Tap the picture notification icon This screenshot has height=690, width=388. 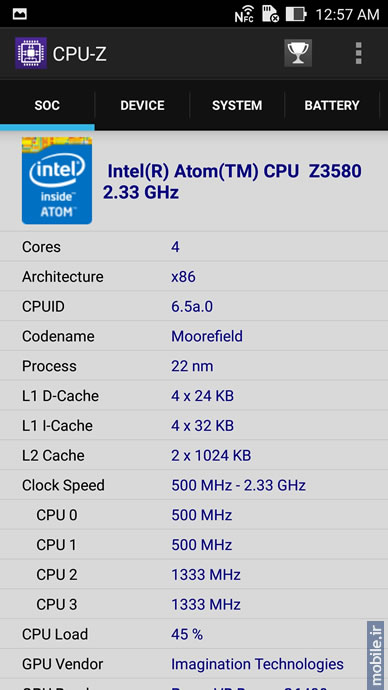20,14
